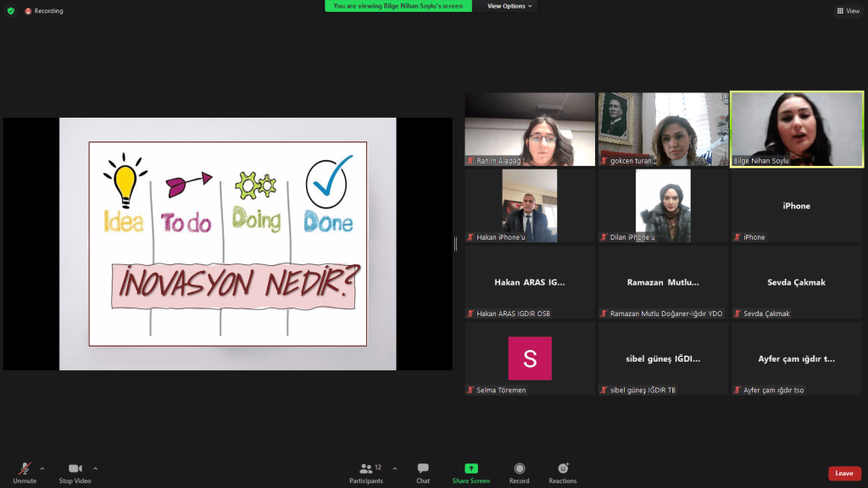Image resolution: width=868 pixels, height=488 pixels.
Task: Start recording with Record button
Action: pos(520,473)
